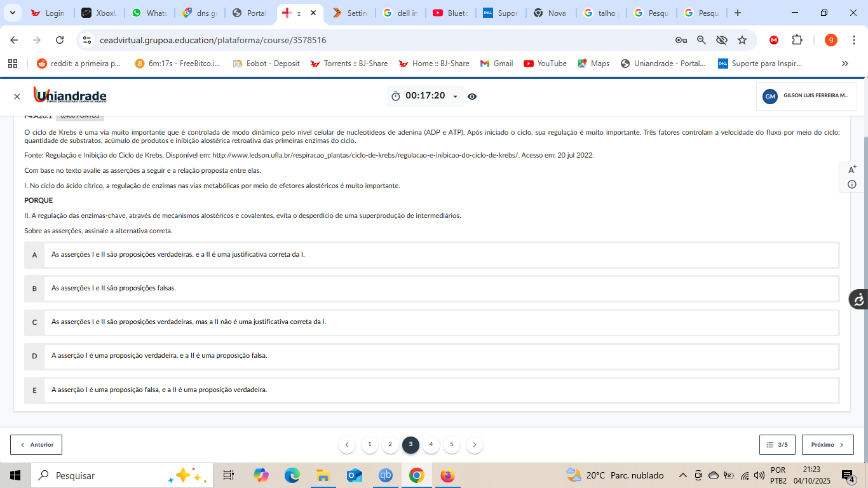The height and width of the screenshot is (488, 868).
Task: Select answer option C
Action: click(x=432, y=322)
